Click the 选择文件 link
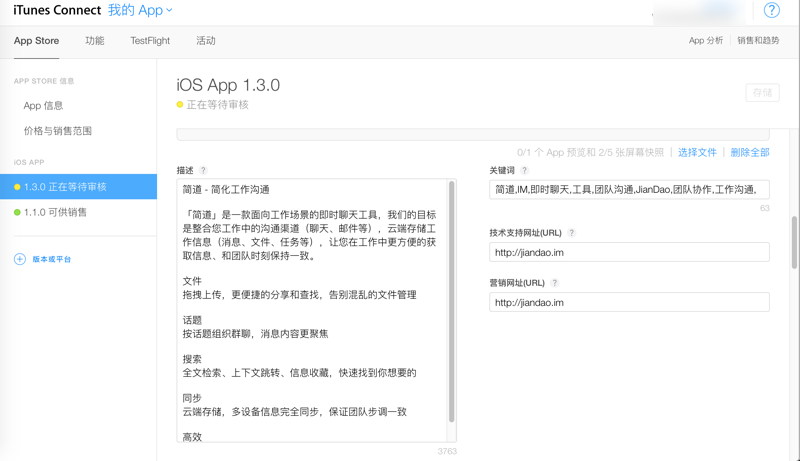Viewport: 800px width, 461px height. coord(697,153)
